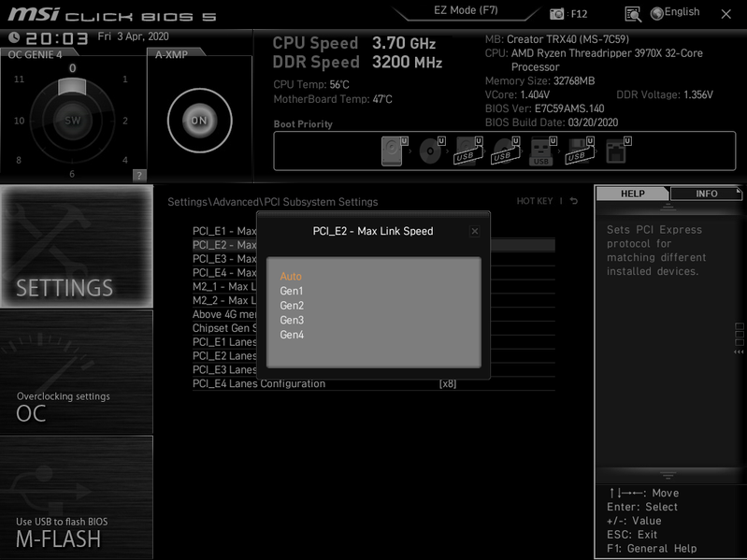Open the [x8] value of PCI_E4 Lanes
Image resolution: width=747 pixels, height=560 pixels.
pos(447,384)
